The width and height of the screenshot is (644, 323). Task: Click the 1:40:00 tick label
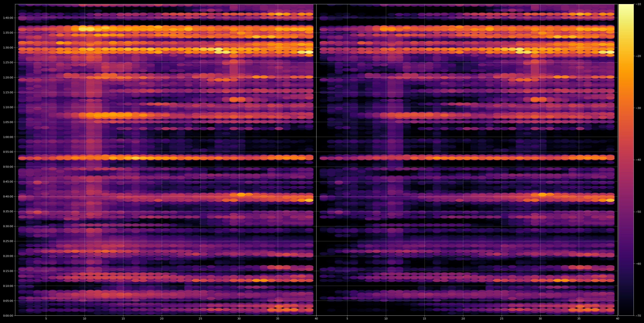tap(8, 18)
